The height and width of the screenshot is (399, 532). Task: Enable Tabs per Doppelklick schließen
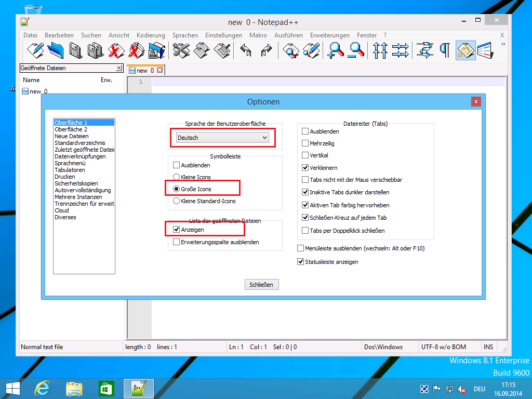pos(305,230)
